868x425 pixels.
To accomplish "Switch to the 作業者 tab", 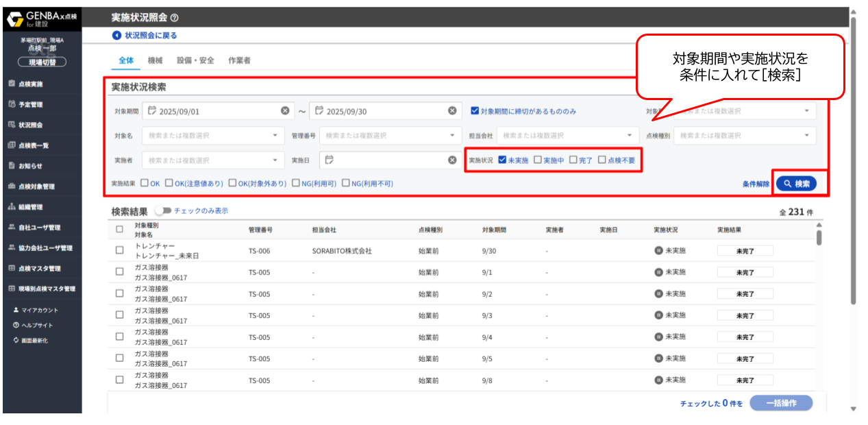I will tap(239, 60).
